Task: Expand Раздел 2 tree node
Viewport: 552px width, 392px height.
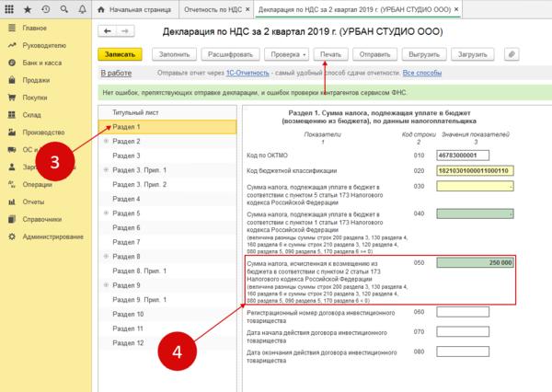Action: [x=106, y=141]
